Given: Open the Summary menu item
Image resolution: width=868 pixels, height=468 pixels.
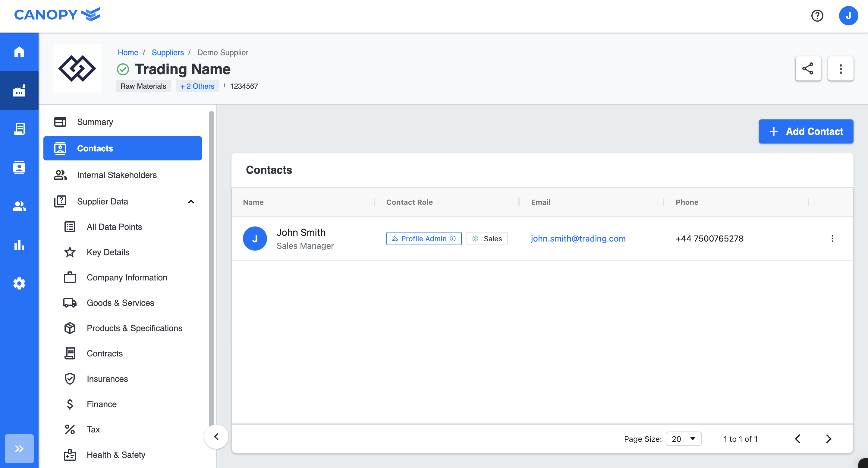Looking at the screenshot, I should pyautogui.click(x=123, y=122).
